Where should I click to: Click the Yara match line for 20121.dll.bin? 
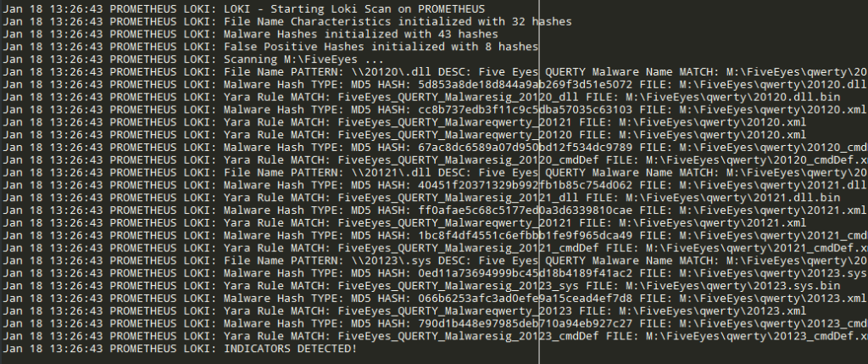pyautogui.click(x=421, y=198)
